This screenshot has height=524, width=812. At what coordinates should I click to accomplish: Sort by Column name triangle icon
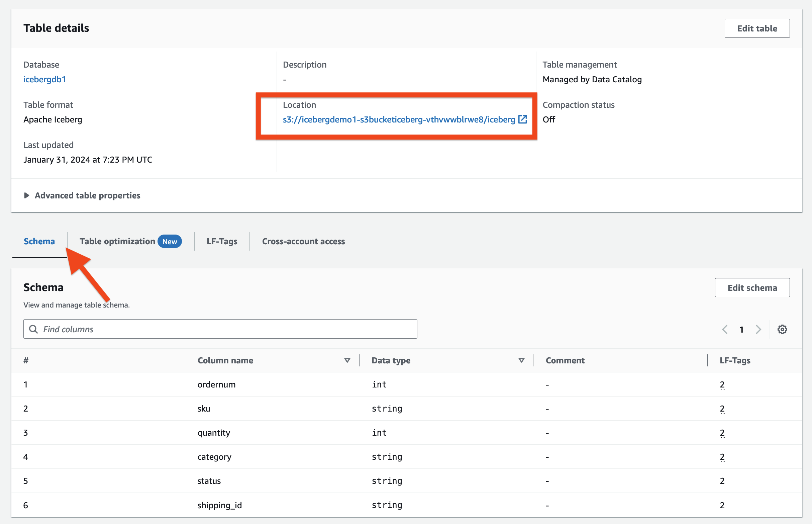click(x=347, y=360)
